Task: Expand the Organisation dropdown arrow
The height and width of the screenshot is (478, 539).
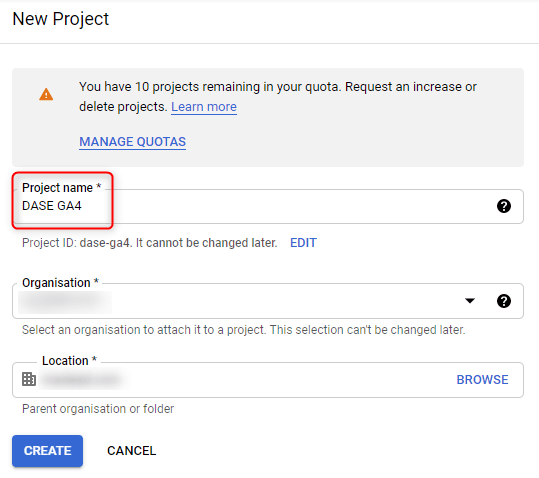Action: pyautogui.click(x=470, y=301)
